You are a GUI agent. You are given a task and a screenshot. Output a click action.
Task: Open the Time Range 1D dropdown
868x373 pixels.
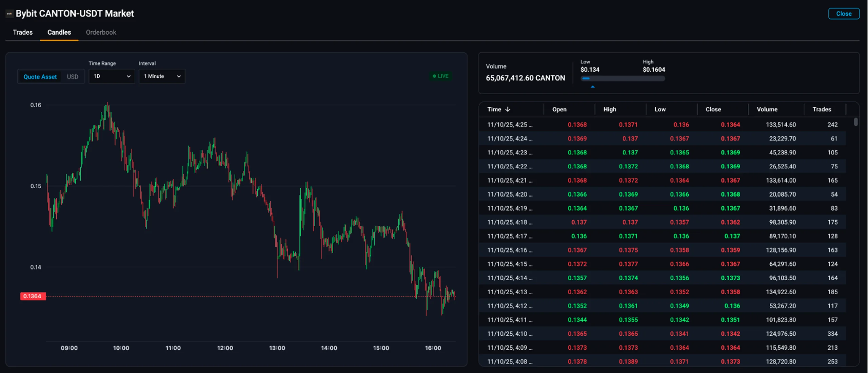tap(112, 76)
